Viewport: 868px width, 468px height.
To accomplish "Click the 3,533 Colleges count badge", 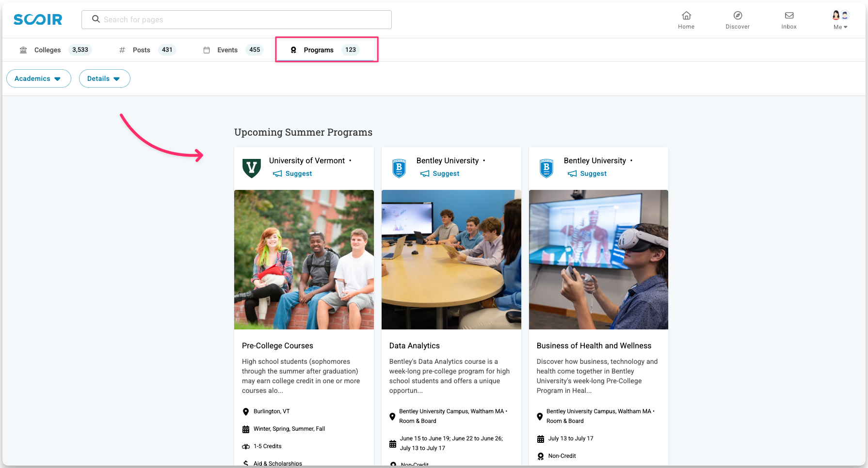I will coord(80,50).
